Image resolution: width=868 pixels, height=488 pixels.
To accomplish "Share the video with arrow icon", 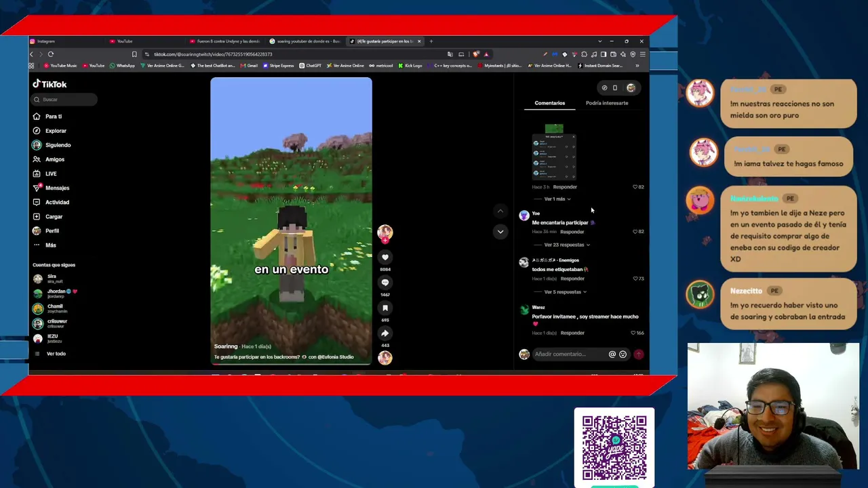I will point(385,333).
